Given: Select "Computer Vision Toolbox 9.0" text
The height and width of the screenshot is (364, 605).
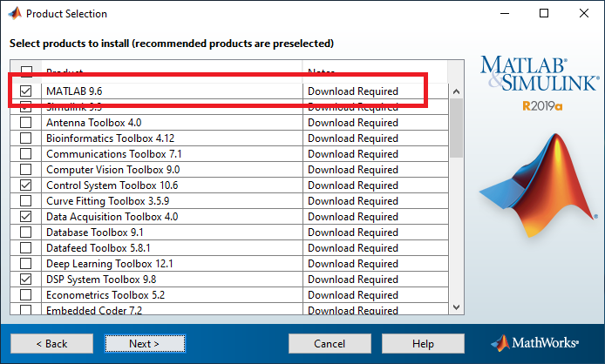Looking at the screenshot, I should (x=113, y=170).
